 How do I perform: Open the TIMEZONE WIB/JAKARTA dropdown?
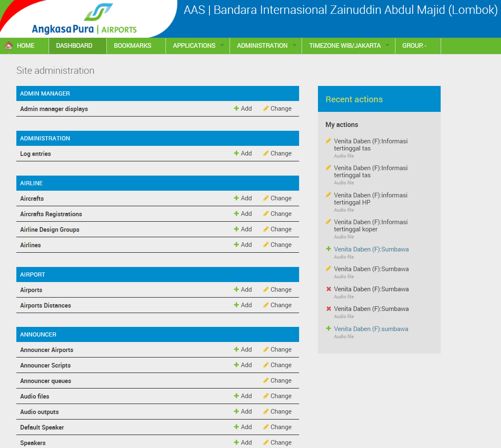[x=345, y=46]
